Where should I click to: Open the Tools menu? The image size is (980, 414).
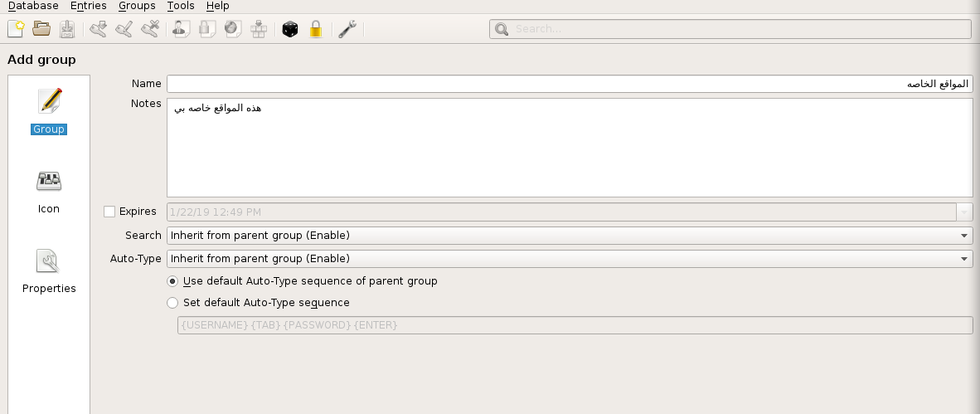[181, 6]
